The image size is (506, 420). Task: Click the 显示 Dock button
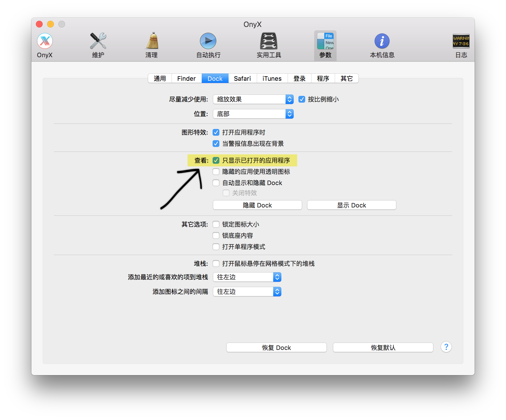[352, 205]
